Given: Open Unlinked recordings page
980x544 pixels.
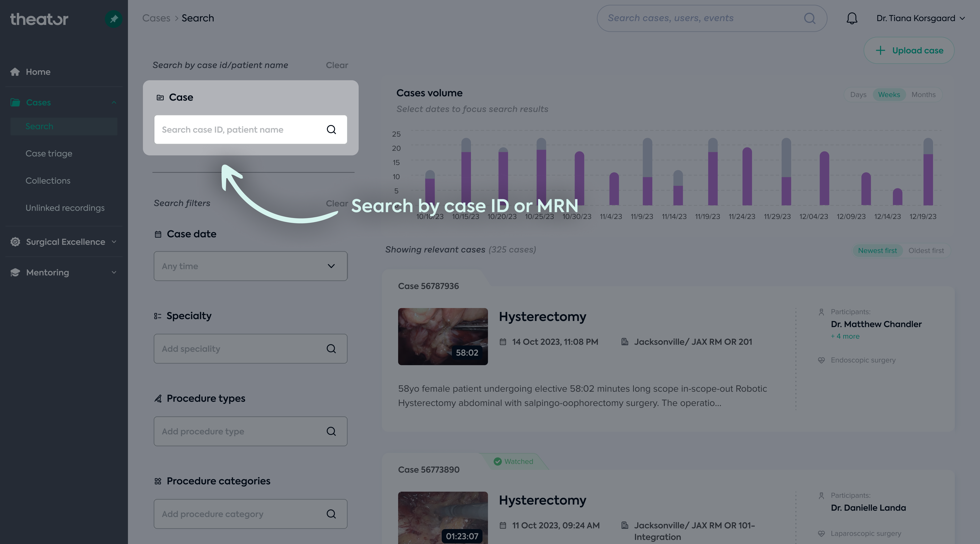Looking at the screenshot, I should (65, 208).
